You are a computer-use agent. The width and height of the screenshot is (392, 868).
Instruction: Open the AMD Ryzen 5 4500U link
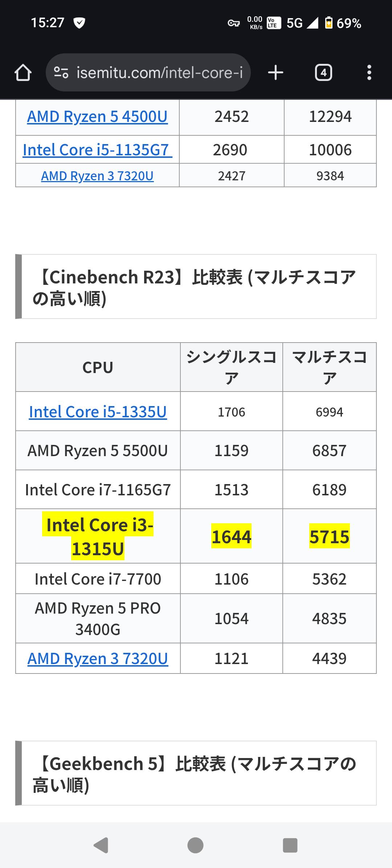(x=97, y=117)
